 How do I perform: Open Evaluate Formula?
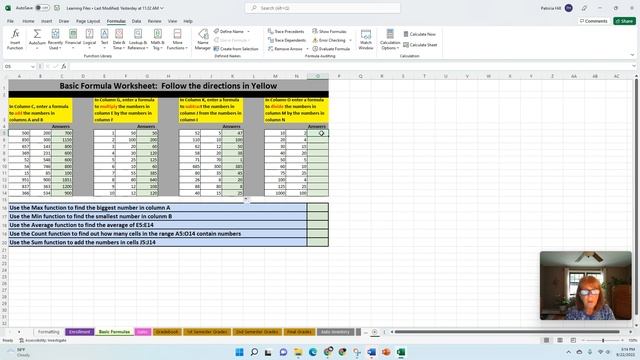tap(331, 49)
